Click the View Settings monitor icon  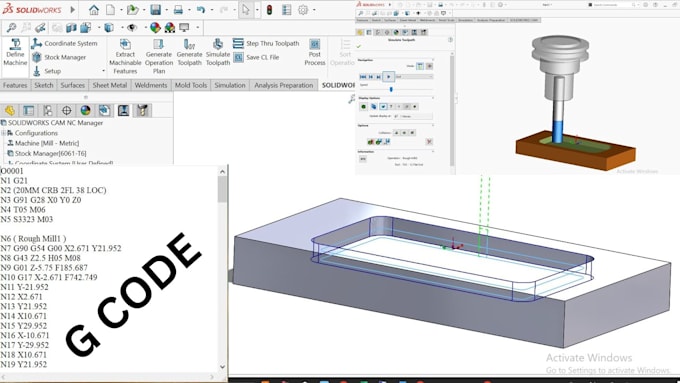pos(185,28)
